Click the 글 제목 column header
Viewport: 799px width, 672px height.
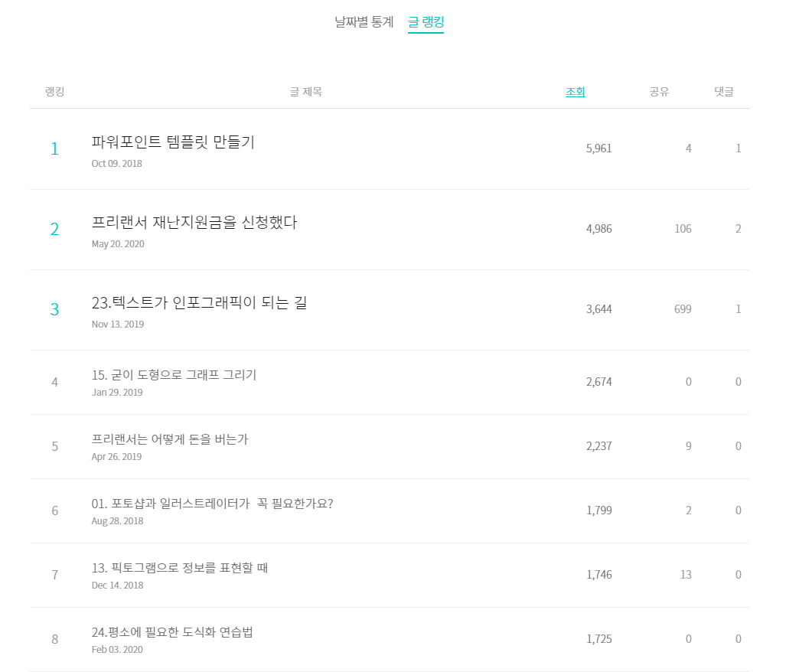pyautogui.click(x=305, y=92)
